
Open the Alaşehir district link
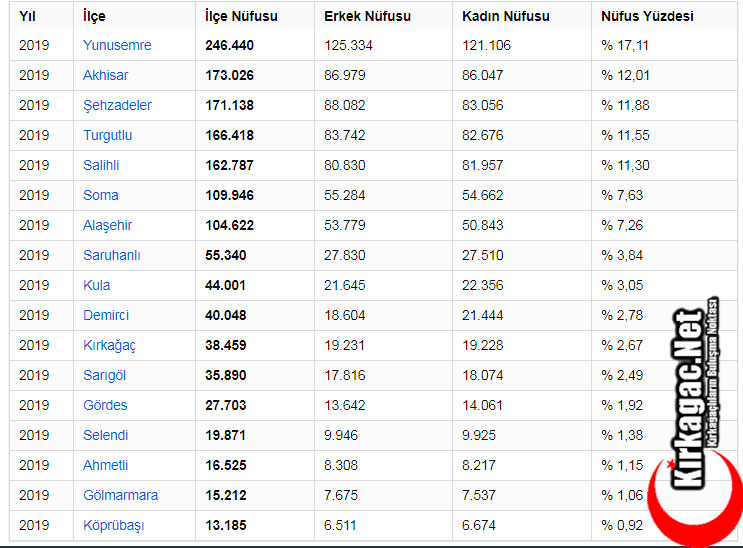pos(107,225)
